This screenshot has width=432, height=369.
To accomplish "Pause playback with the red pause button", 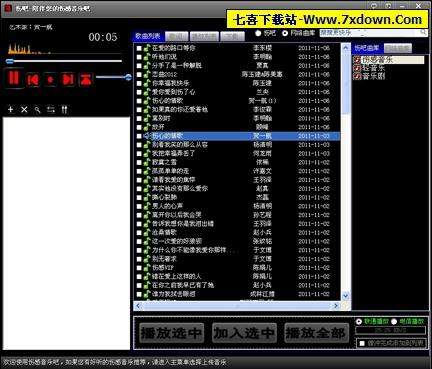I will pos(13,78).
